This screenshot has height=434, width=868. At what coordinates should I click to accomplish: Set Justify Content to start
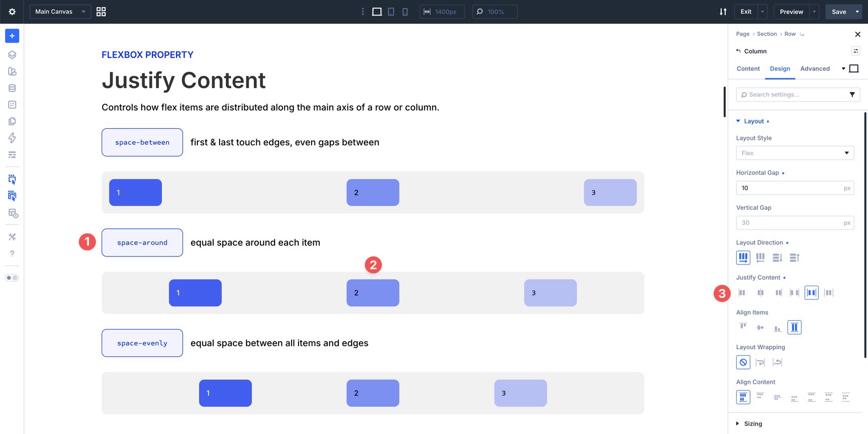click(743, 293)
